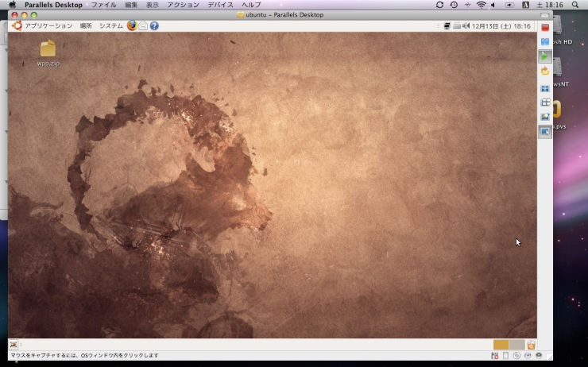
Task: Open the アクション menu in Mac menu bar
Action: [183, 5]
